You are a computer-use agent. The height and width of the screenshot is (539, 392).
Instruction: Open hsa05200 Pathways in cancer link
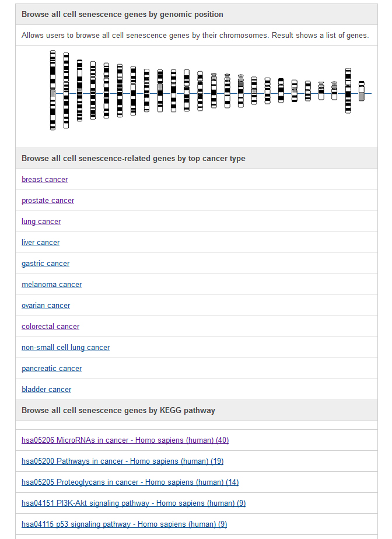[123, 461]
